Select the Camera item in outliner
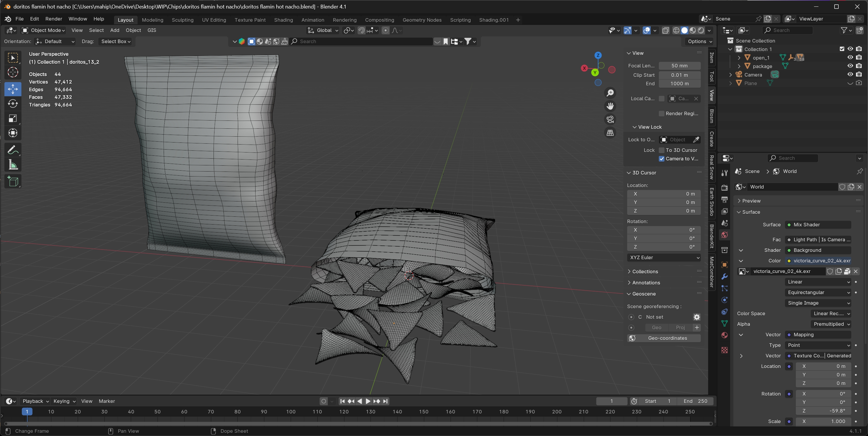 [x=753, y=75]
